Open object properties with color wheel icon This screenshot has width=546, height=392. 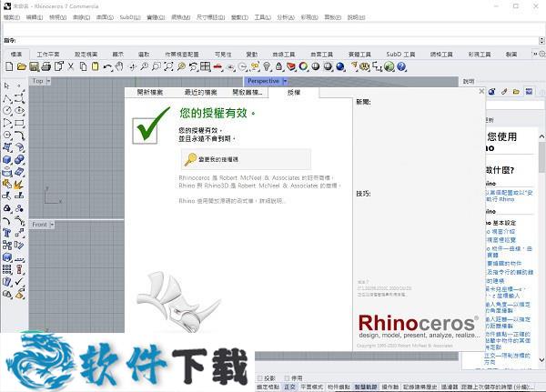tap(303, 66)
